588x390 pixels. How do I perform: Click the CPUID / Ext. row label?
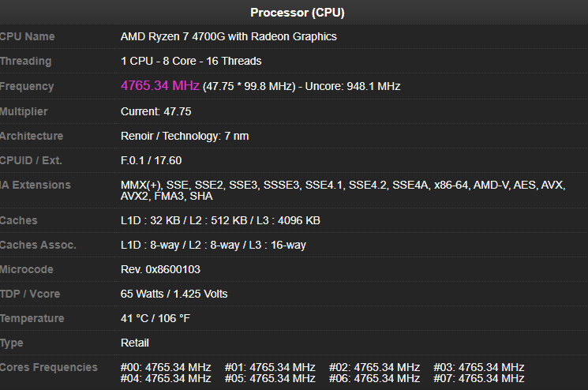coord(31,160)
